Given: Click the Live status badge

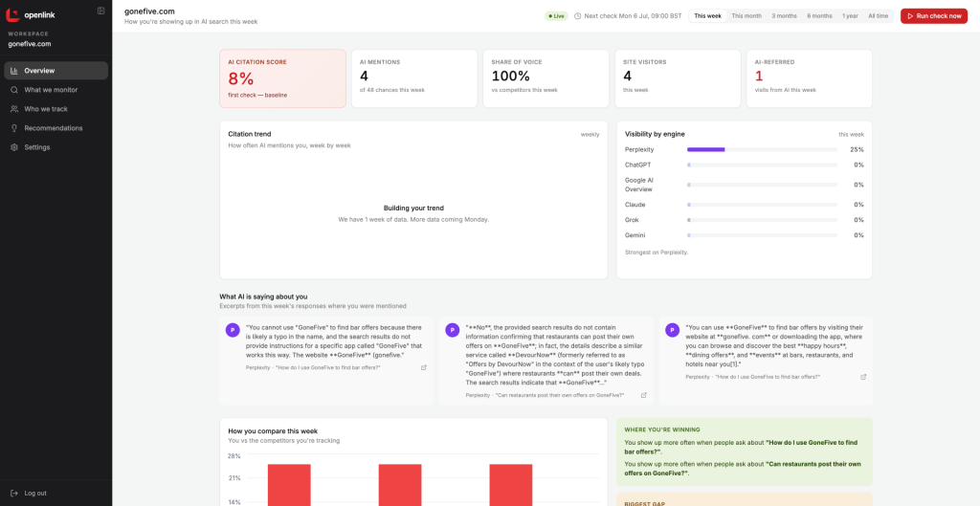Looking at the screenshot, I should coord(556,16).
